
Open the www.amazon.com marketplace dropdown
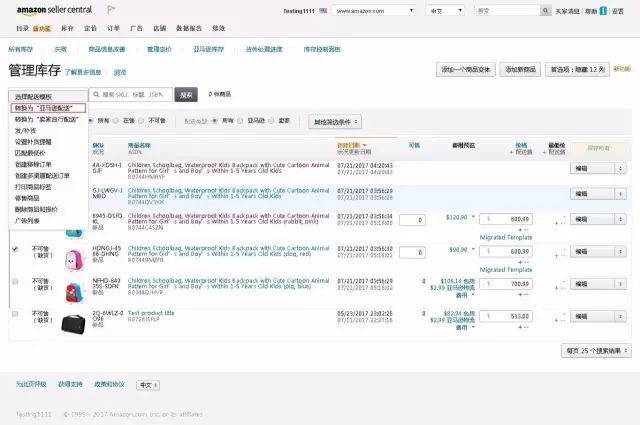(x=374, y=11)
